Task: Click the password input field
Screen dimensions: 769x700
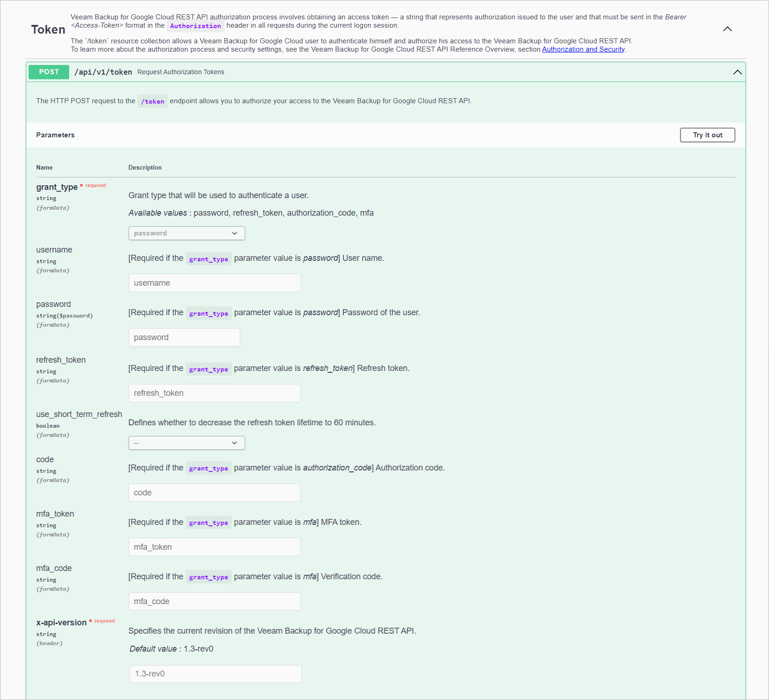Action: pos(184,337)
